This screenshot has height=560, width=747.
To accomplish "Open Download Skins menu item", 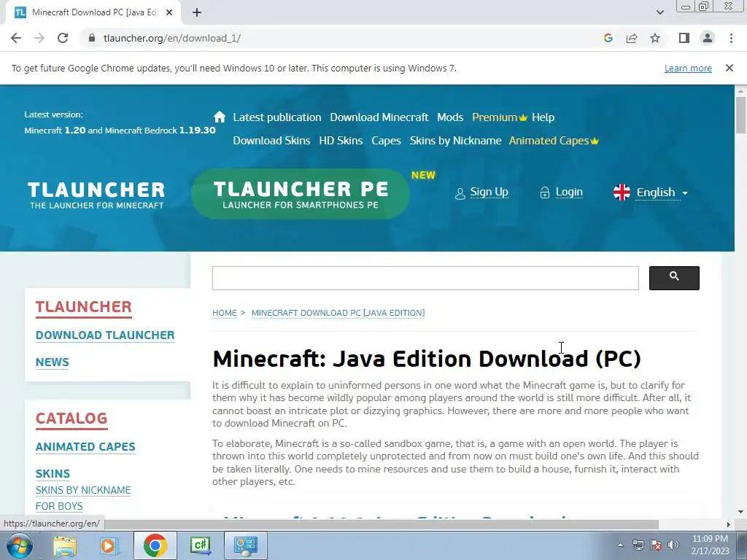I will [x=271, y=141].
